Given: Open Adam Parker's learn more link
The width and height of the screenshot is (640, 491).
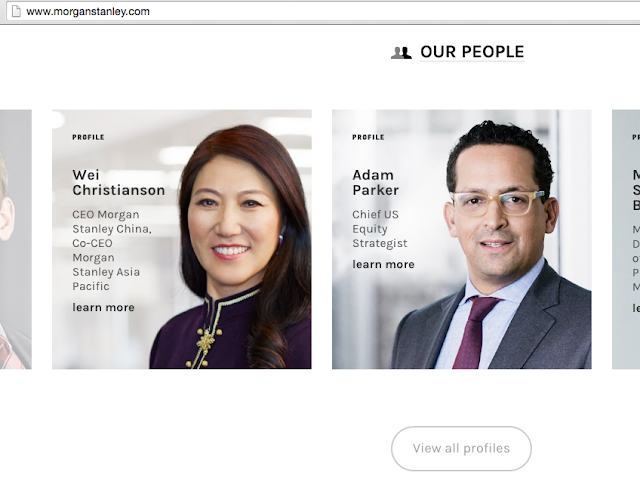Looking at the screenshot, I should (x=383, y=264).
